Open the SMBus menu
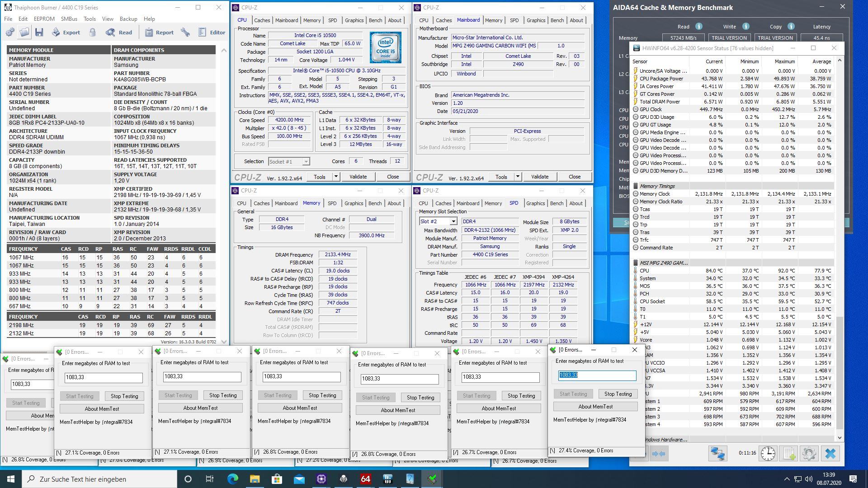 point(69,19)
